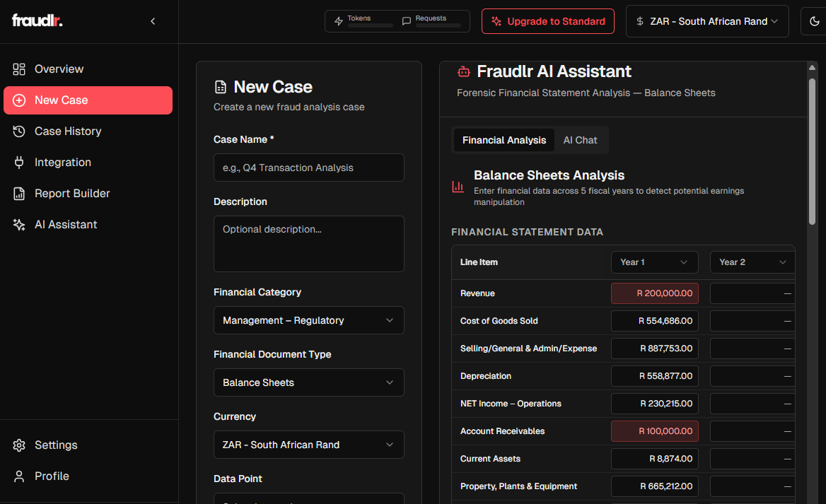Screen dimensions: 826x504
Task: Click the Property, Plants & Equipment Year 1 field
Action: coord(654,486)
